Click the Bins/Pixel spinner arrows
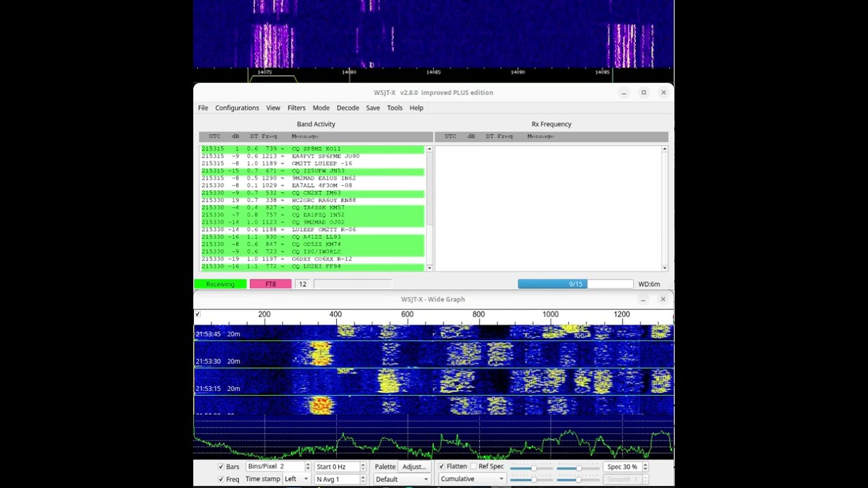Screen dimensions: 868x488 click(307, 467)
